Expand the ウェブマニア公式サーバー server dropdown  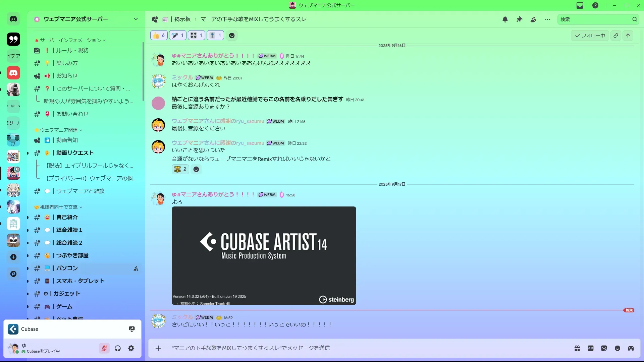[136, 19]
